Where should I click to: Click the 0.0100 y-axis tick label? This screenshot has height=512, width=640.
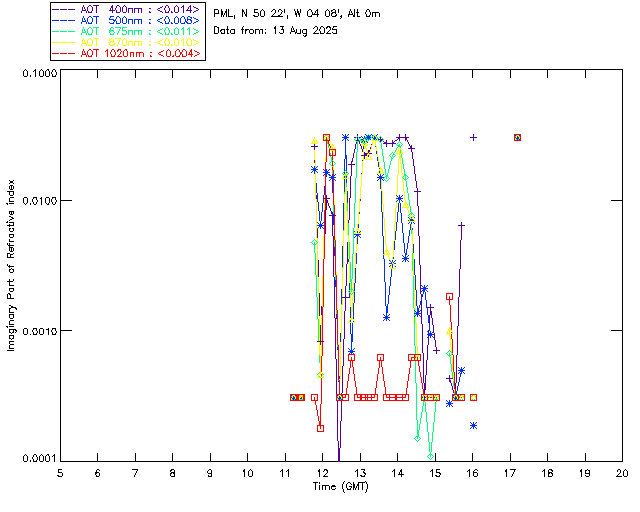(38, 202)
